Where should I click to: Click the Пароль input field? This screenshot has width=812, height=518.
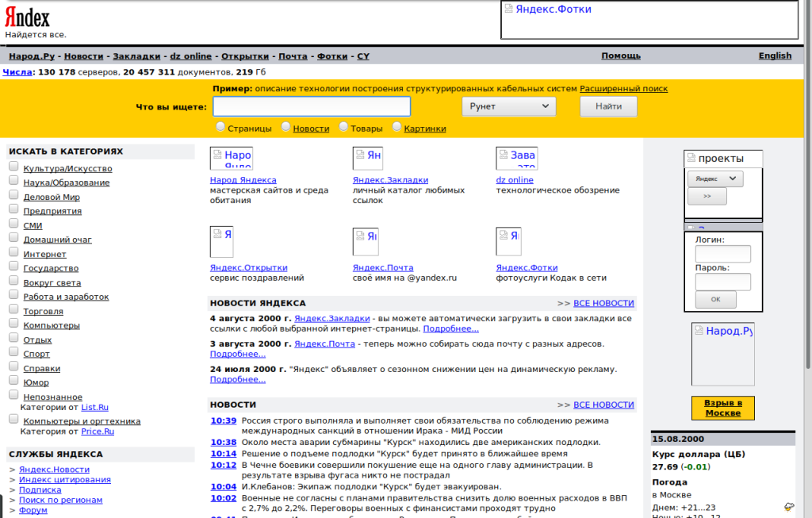[723, 282]
